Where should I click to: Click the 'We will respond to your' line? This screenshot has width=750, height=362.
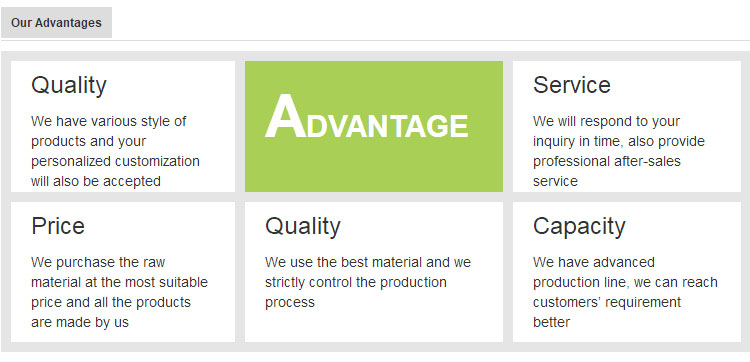(606, 121)
